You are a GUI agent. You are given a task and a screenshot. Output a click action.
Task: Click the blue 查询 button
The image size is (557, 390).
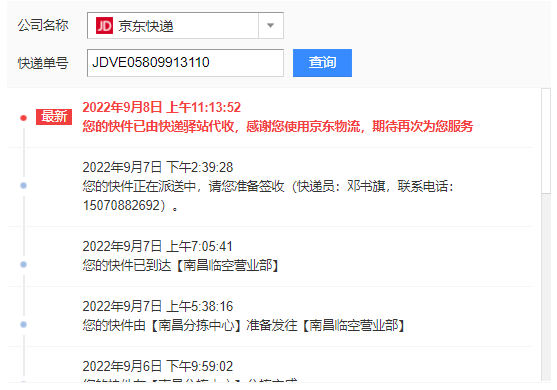[322, 63]
